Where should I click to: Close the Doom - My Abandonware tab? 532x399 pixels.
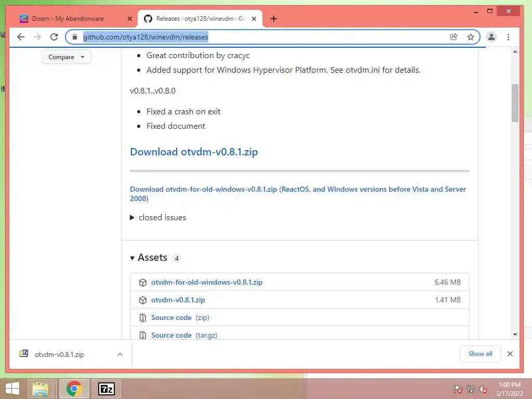point(129,19)
